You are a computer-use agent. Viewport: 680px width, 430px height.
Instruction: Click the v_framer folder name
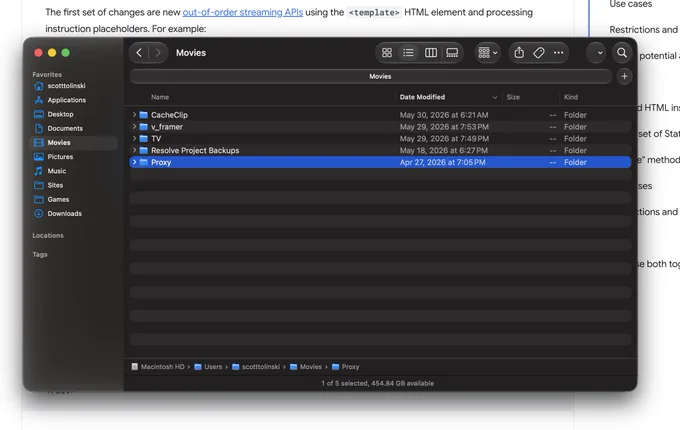pyautogui.click(x=167, y=127)
